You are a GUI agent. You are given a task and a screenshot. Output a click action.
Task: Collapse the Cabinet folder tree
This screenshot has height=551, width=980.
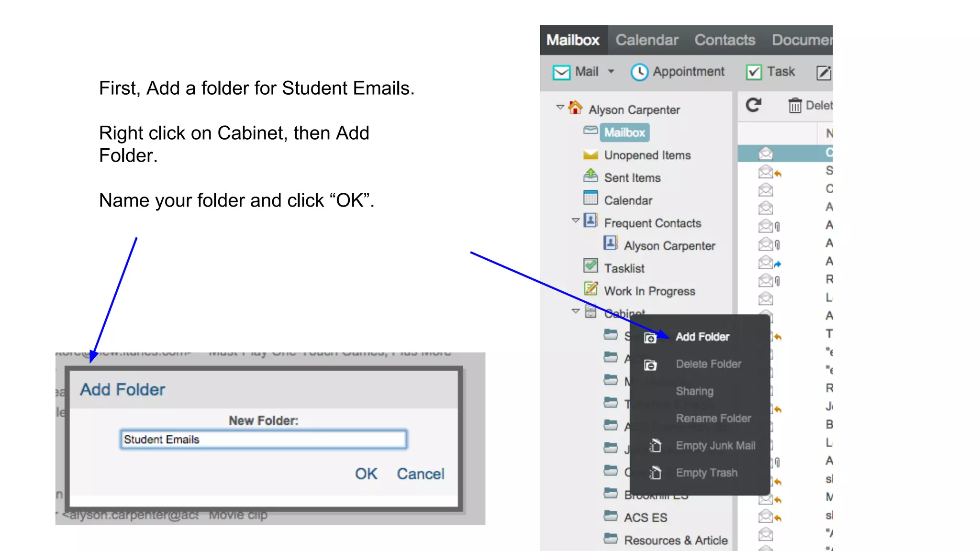576,311
